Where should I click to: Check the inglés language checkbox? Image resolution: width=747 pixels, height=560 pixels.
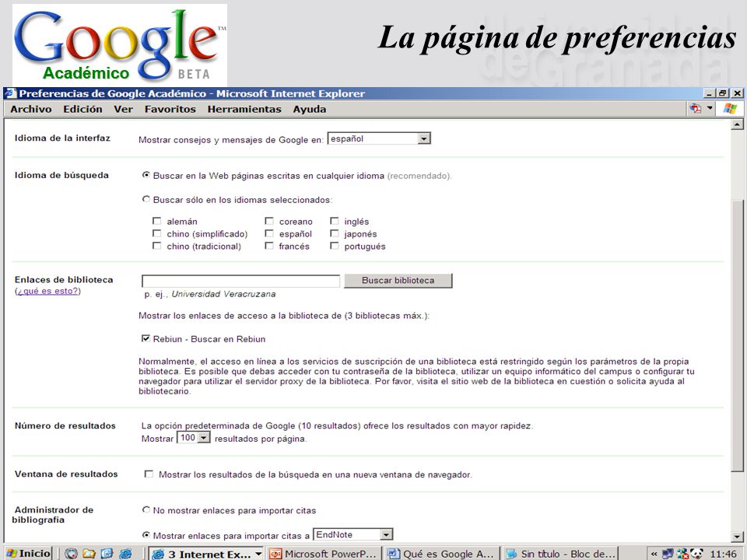335,221
